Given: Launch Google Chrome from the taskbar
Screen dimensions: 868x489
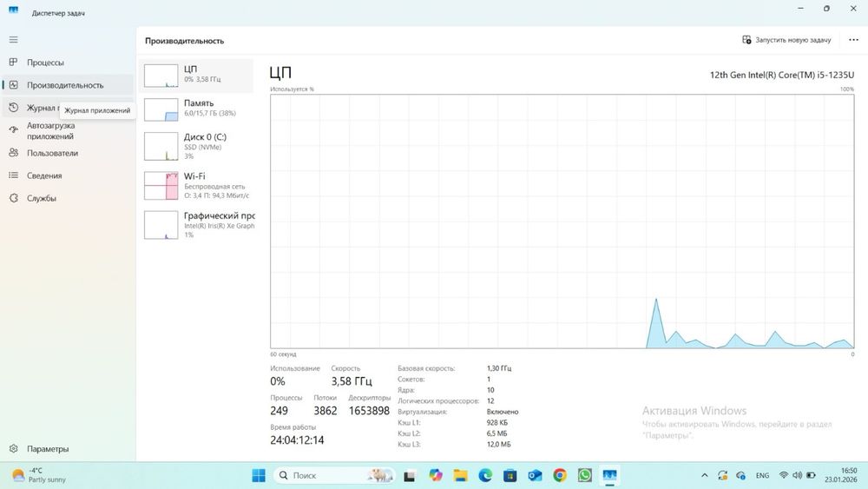Looking at the screenshot, I should point(560,475).
